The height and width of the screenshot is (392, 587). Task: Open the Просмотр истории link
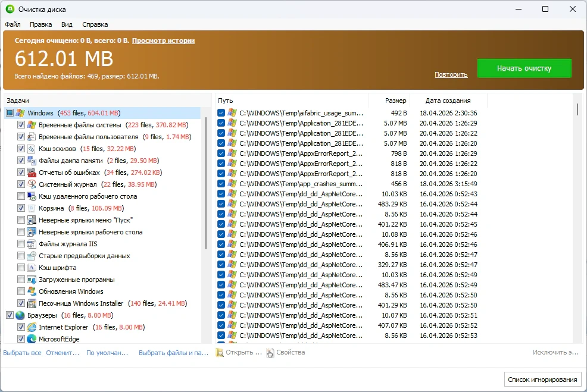(163, 40)
